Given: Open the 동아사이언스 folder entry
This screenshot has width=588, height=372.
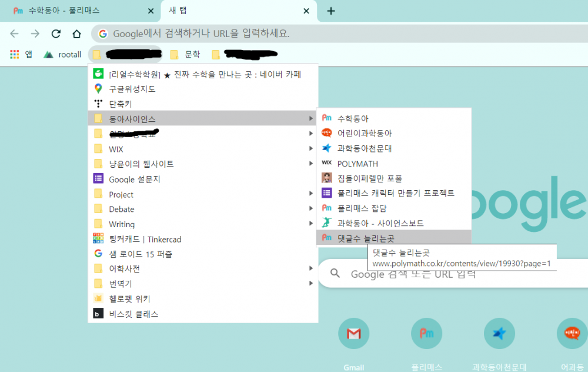Looking at the screenshot, I should click(x=203, y=119).
